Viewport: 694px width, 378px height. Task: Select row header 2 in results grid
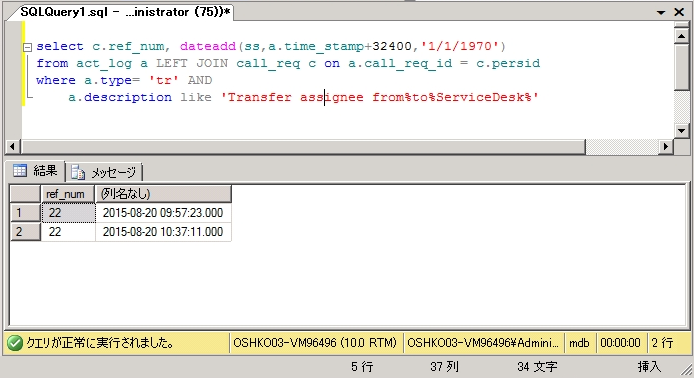[25, 231]
